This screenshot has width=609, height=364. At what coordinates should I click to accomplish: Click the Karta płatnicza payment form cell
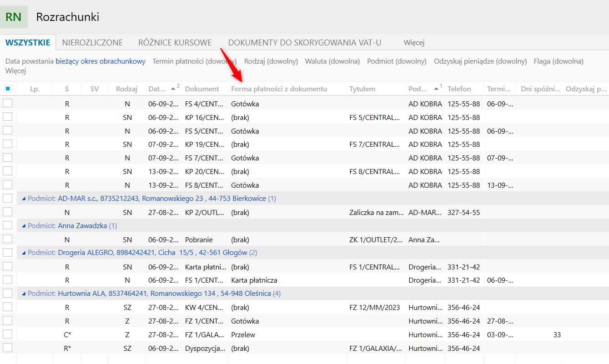254,280
